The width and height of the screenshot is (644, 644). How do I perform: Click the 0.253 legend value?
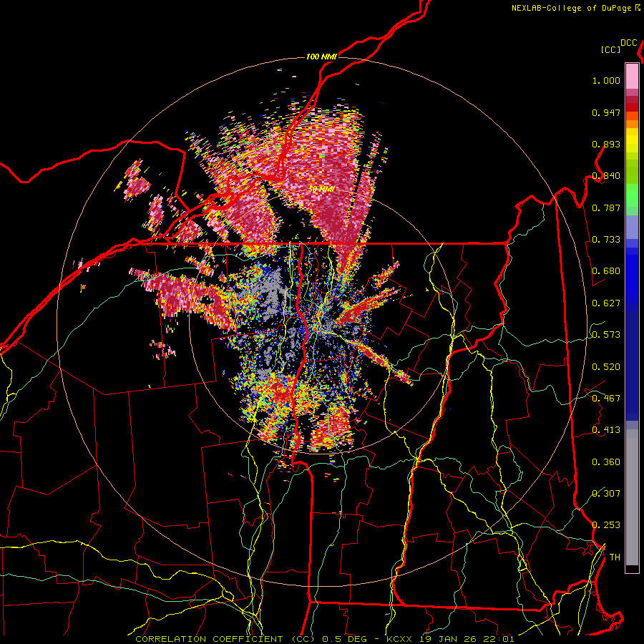tap(606, 525)
